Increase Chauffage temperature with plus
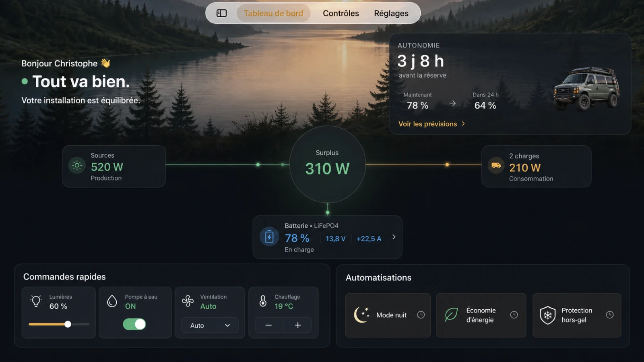The width and height of the screenshot is (644, 362). click(298, 325)
